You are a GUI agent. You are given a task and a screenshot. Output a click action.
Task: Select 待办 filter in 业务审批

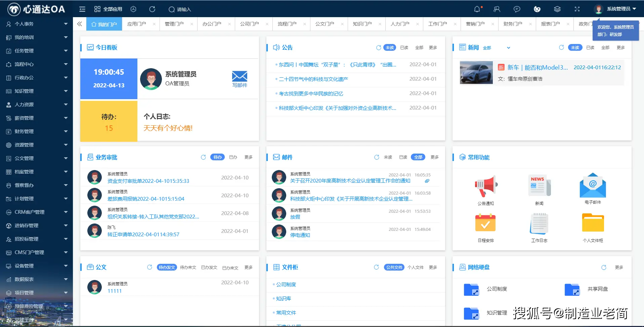[x=217, y=157]
